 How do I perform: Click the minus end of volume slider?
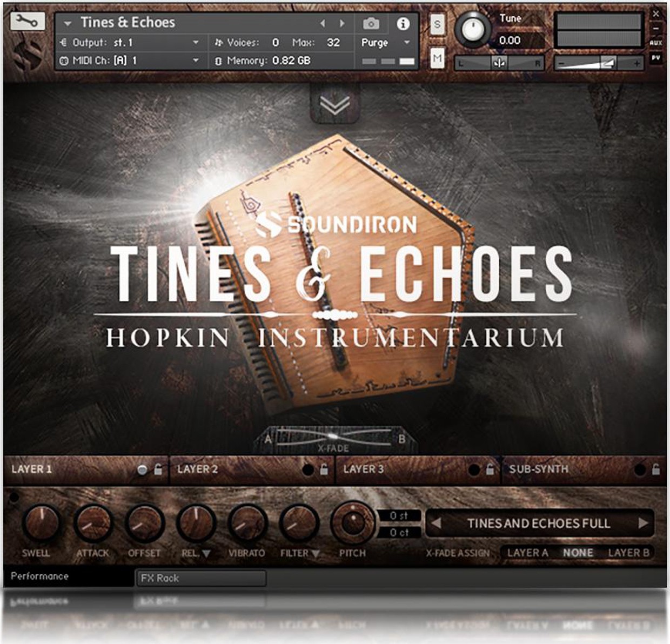[561, 63]
